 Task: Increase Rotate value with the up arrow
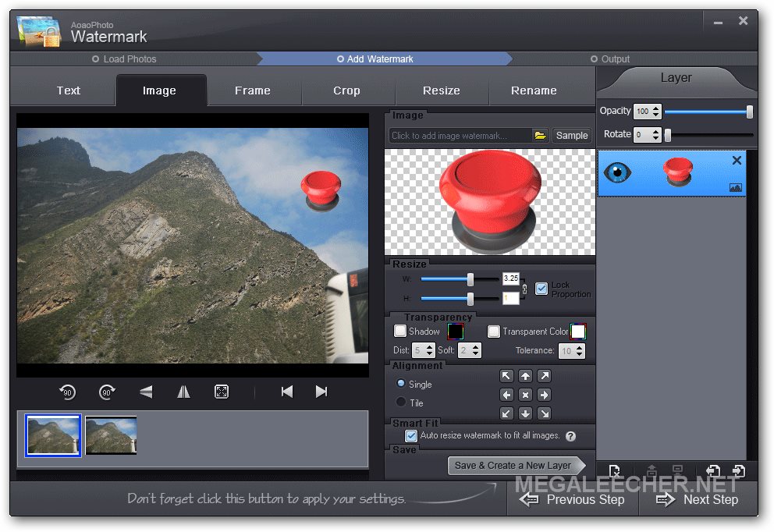coord(655,131)
